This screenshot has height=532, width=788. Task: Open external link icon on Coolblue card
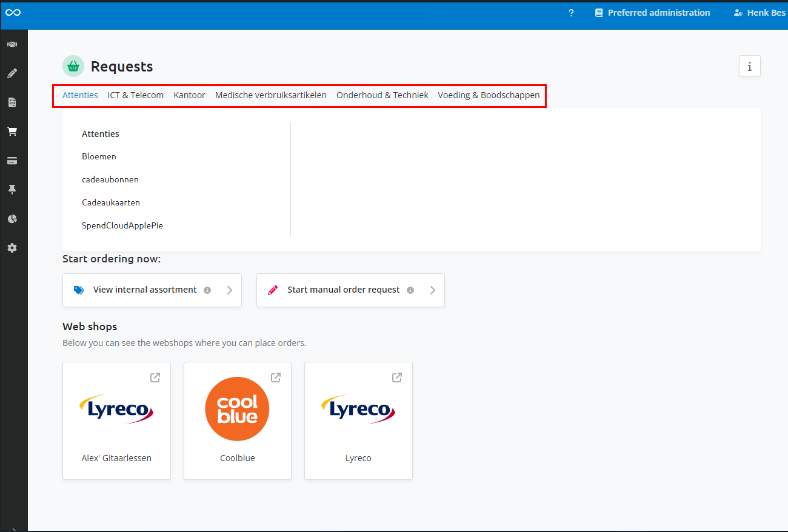point(276,377)
